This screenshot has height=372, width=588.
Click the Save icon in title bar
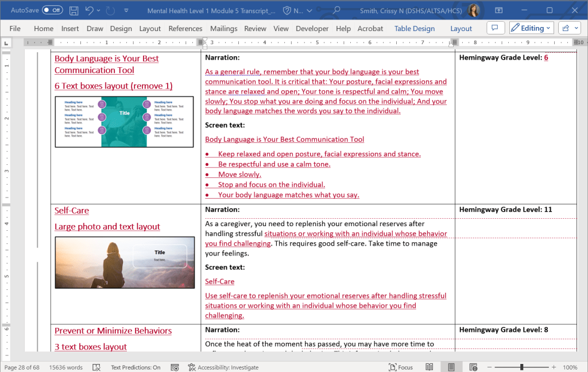pos(74,10)
